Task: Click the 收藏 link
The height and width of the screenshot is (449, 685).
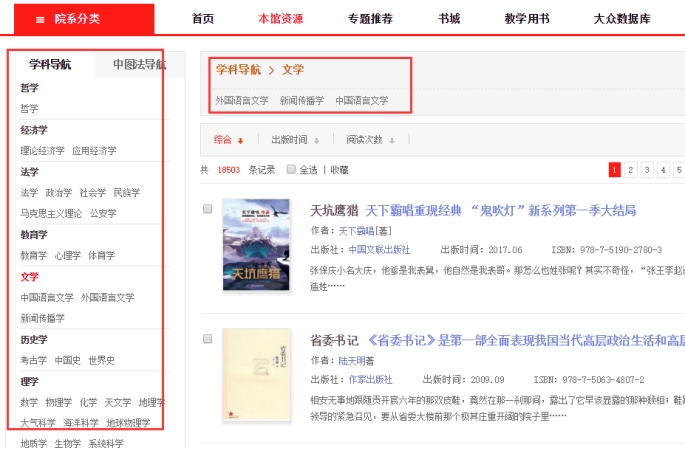Action: [340, 170]
